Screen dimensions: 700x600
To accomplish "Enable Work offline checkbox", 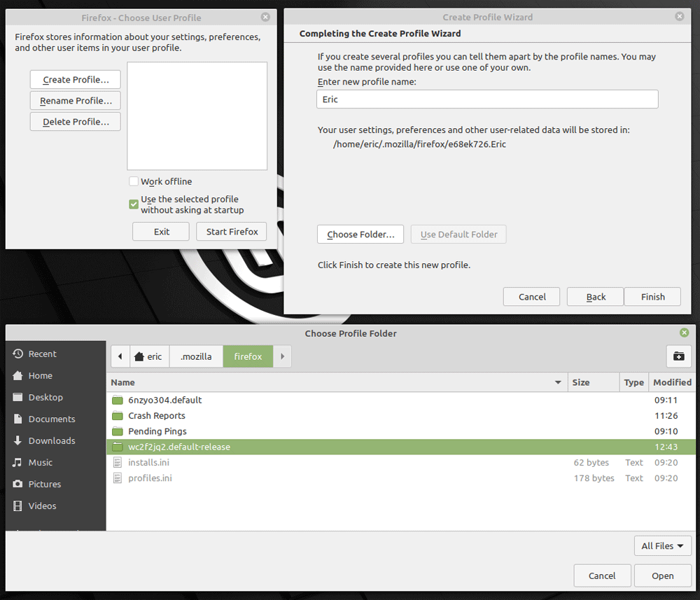I will coord(134,181).
